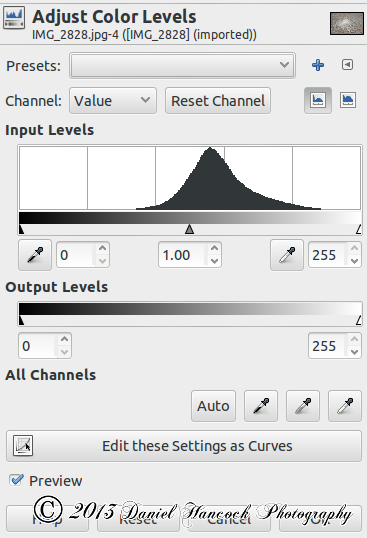This screenshot has height=538, width=367.
Task: Click Reset Channel button
Action: [x=218, y=101]
